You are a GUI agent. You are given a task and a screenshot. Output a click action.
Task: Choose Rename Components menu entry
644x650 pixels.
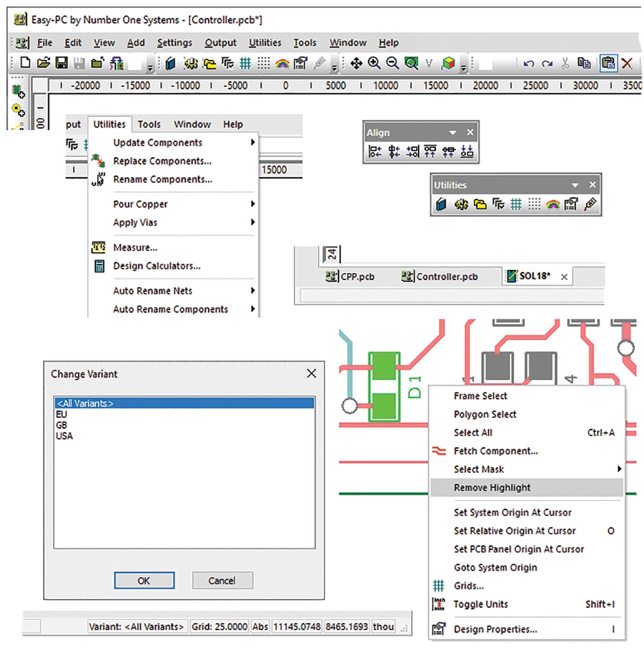point(173,180)
